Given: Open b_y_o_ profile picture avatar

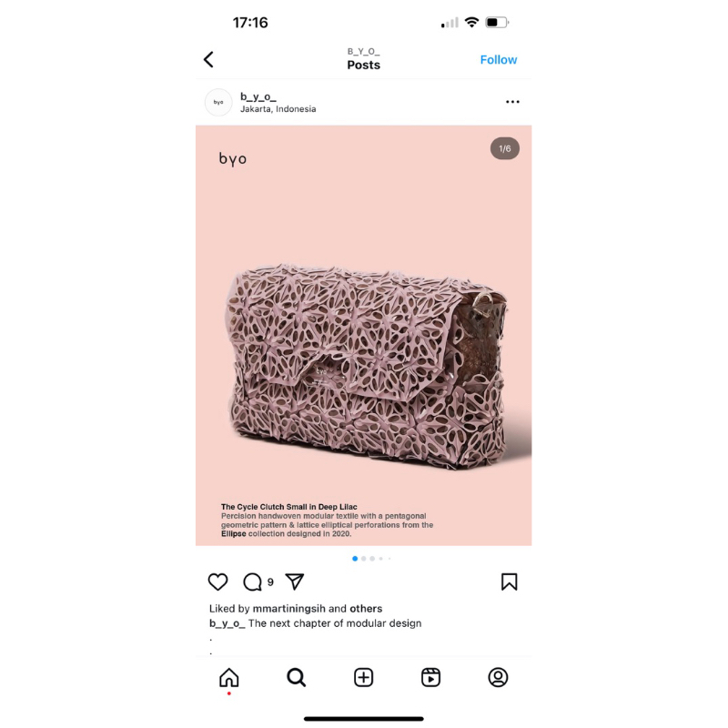Looking at the screenshot, I should tap(218, 102).
